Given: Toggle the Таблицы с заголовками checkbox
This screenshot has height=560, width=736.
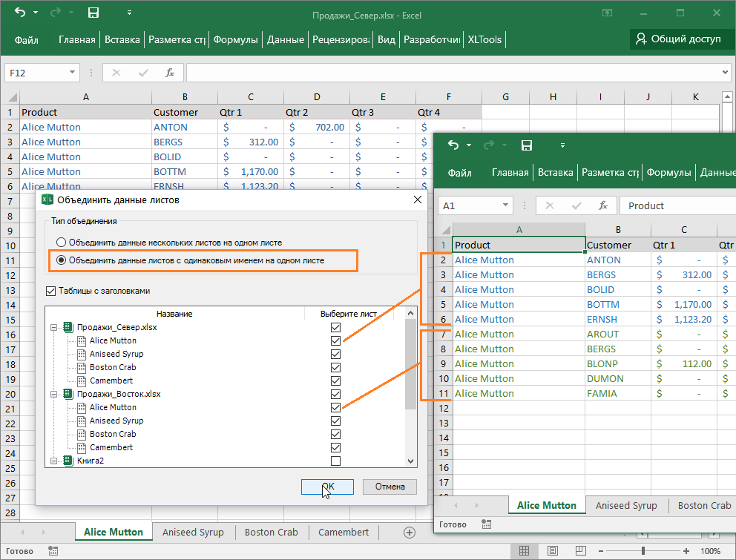Looking at the screenshot, I should pyautogui.click(x=50, y=290).
